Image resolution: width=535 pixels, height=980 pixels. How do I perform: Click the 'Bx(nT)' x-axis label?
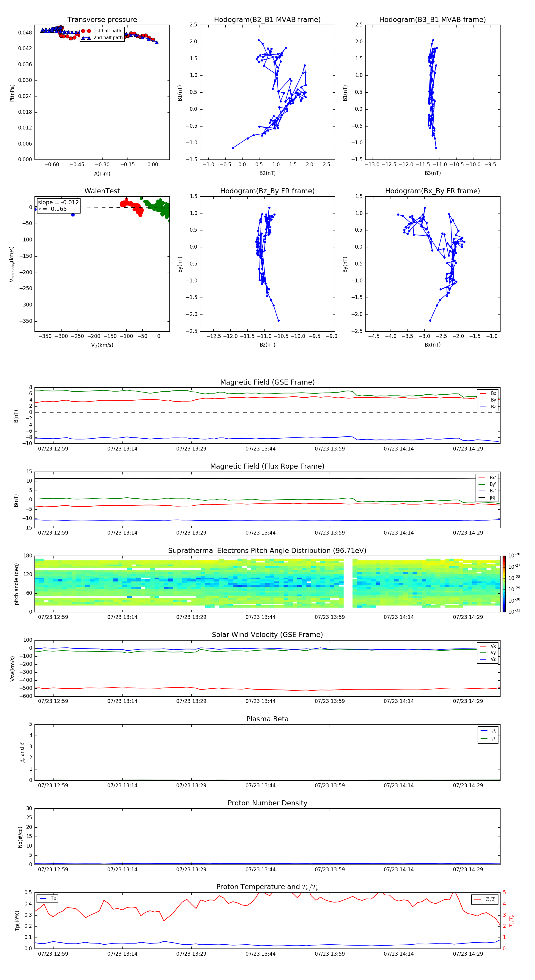click(432, 345)
